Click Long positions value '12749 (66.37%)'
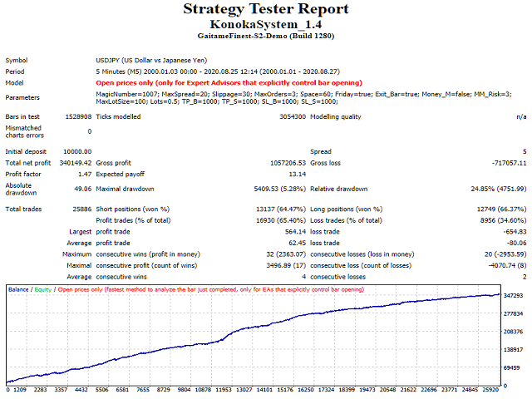The image size is (532, 399). point(502,209)
